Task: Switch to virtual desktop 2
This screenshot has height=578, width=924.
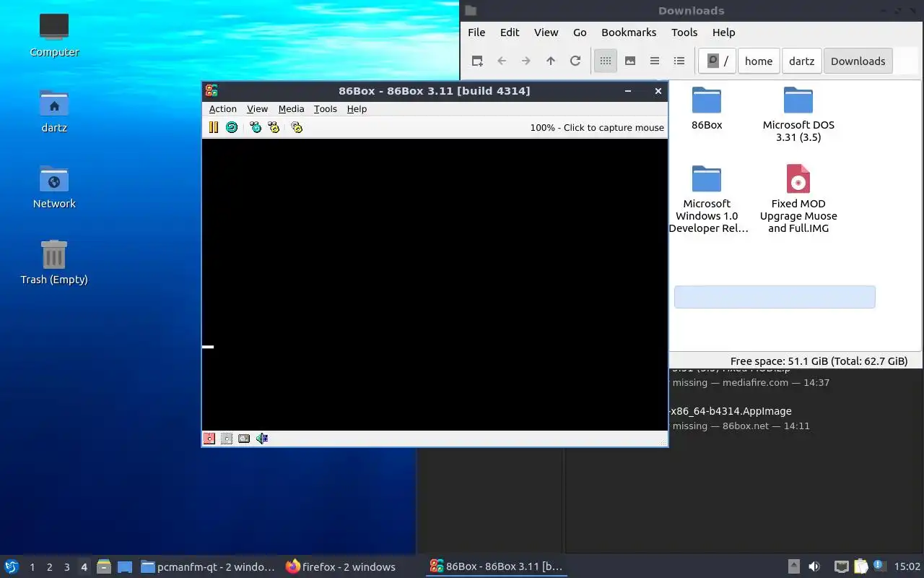Action: pos(49,567)
